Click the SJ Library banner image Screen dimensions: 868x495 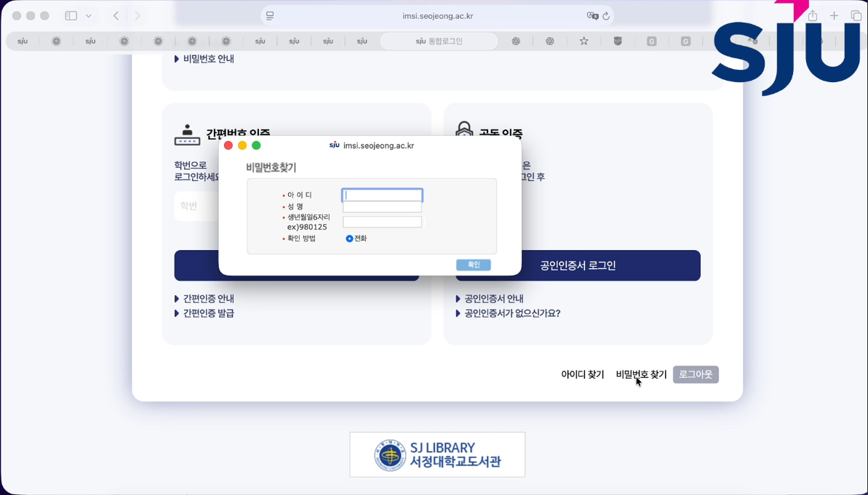[x=437, y=455]
